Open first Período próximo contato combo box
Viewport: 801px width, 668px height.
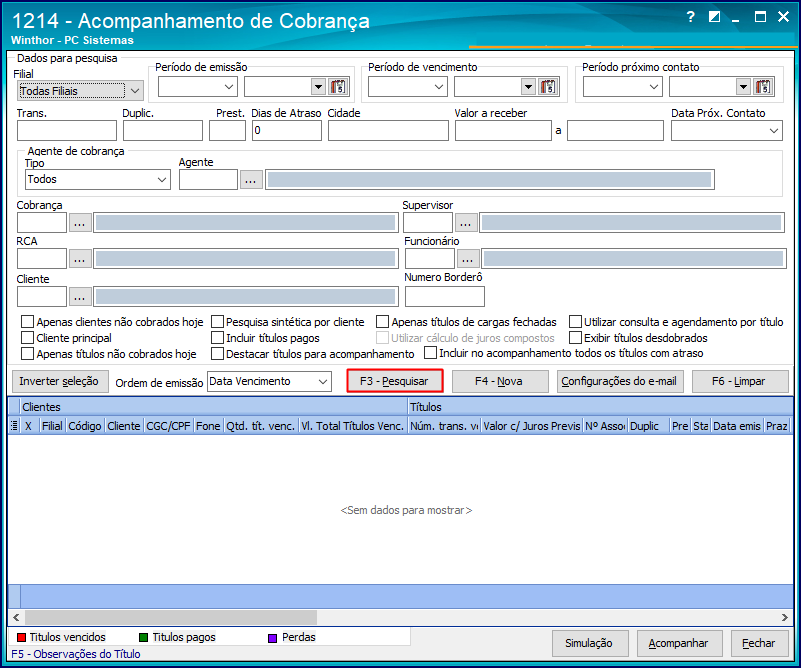tap(623, 87)
